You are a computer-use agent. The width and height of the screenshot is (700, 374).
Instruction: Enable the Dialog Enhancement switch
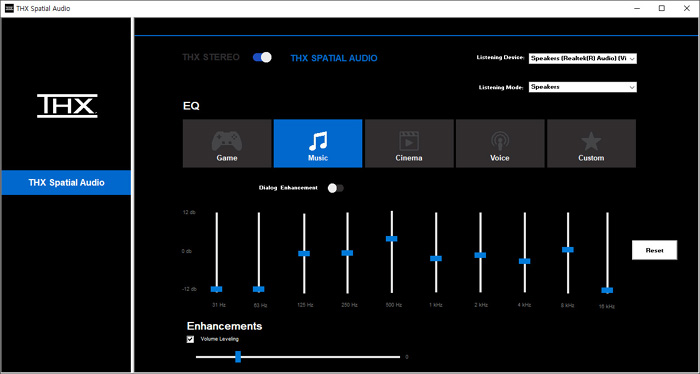tap(336, 188)
